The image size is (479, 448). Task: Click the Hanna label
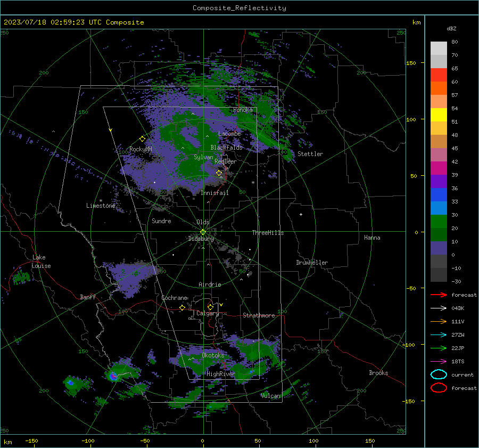pyautogui.click(x=372, y=238)
